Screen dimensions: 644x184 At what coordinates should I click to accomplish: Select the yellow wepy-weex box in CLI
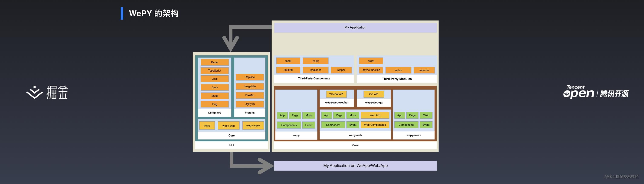pos(253,125)
